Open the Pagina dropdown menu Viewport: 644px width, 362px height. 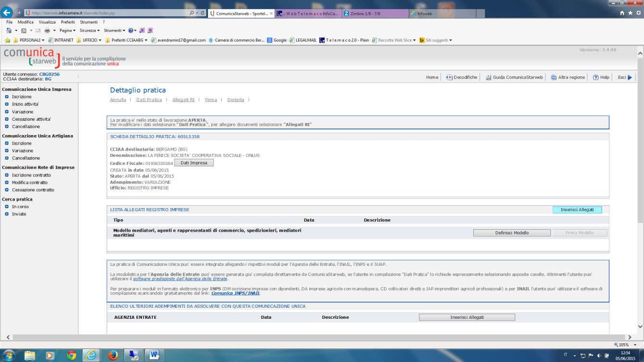coord(67,30)
